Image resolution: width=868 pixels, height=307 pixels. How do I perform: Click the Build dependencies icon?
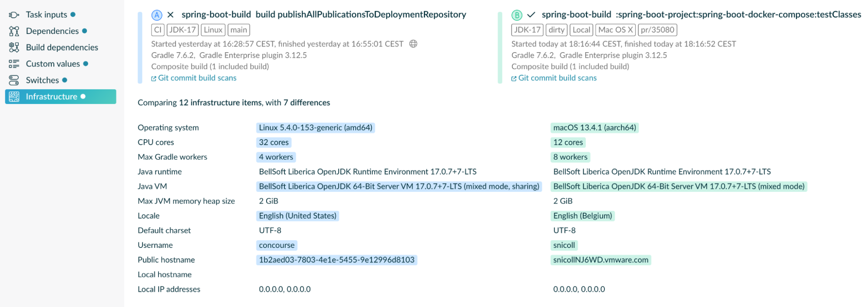pyautogui.click(x=14, y=47)
